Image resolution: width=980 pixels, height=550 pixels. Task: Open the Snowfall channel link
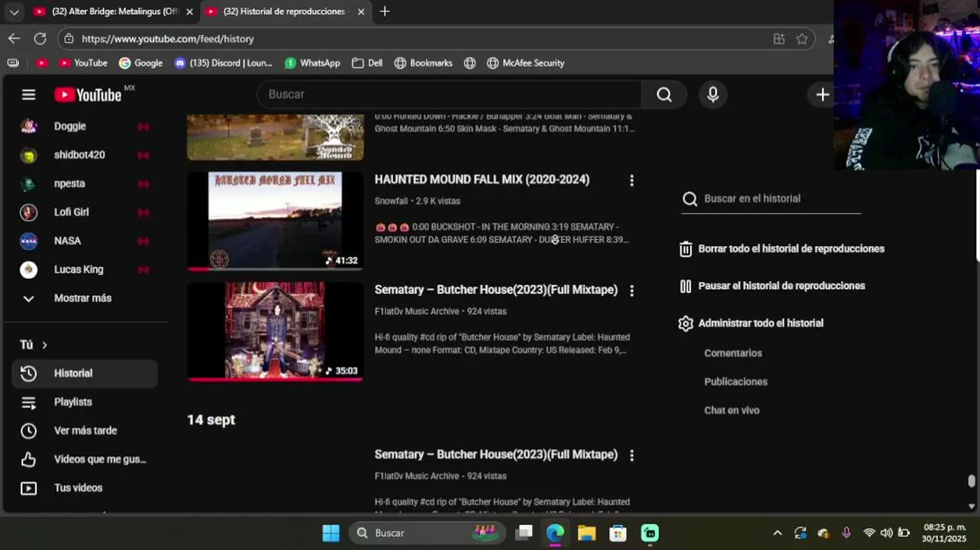pos(392,201)
